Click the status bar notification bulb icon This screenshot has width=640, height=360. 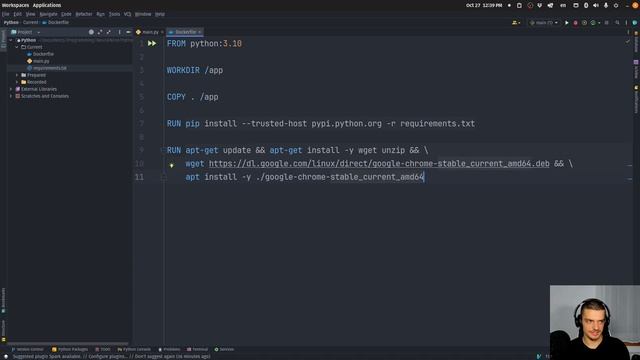(6, 356)
